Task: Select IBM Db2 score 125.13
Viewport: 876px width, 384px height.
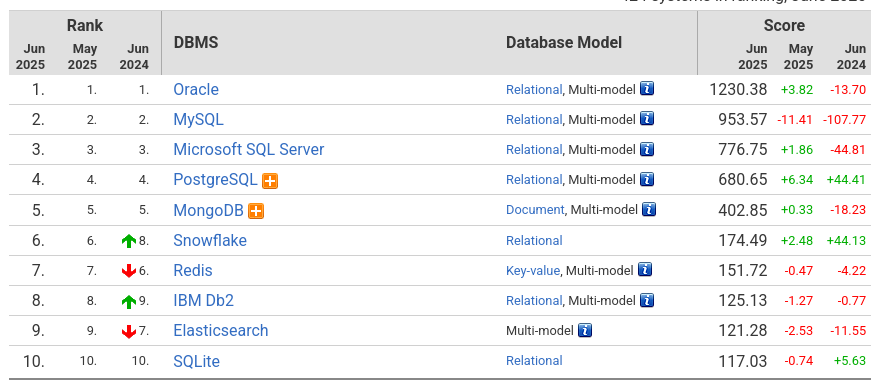Action: [742, 301]
